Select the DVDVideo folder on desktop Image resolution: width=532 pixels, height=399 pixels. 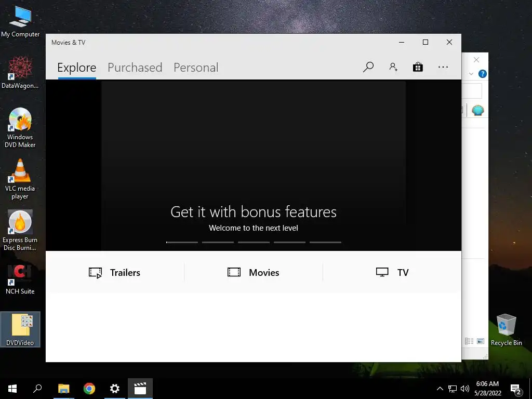pyautogui.click(x=20, y=329)
